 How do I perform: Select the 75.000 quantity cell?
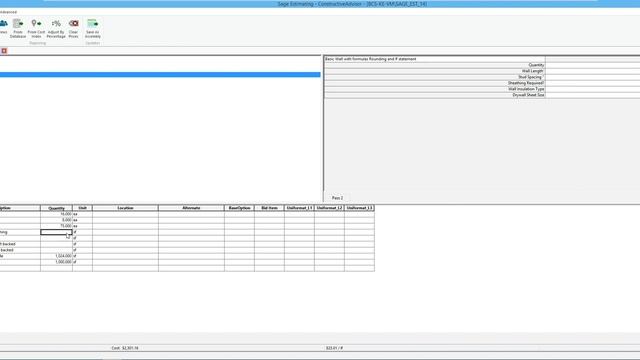pyautogui.click(x=56, y=226)
